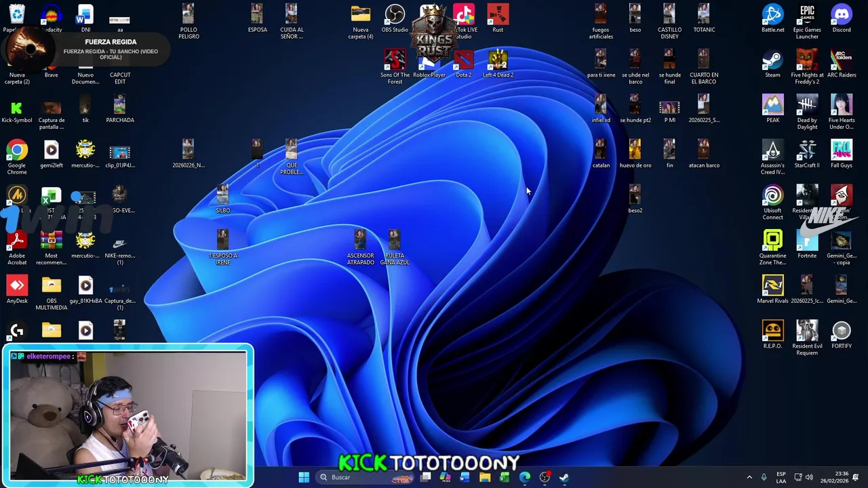The image size is (868, 488).
Task: Select the ESPOSA file on desktop
Action: point(257,18)
